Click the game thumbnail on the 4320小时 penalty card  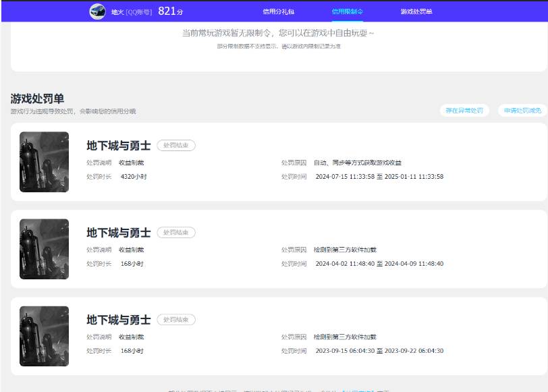pyautogui.click(x=44, y=162)
